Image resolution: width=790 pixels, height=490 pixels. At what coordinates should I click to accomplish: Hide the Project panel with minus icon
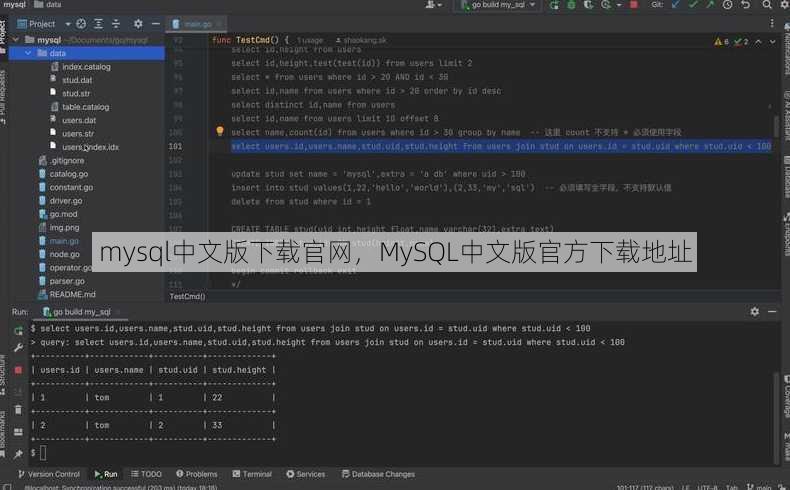coord(156,24)
